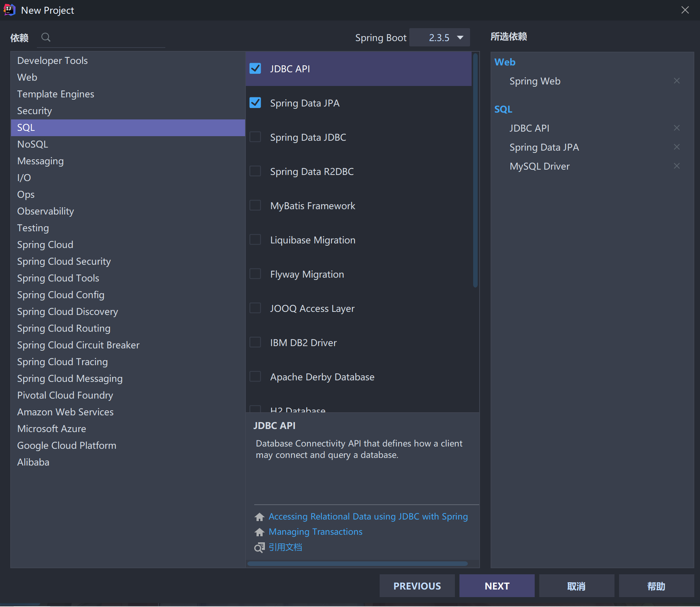Check the Apache Derby Database checkbox
Image resolution: width=700 pixels, height=607 pixels.
pyautogui.click(x=255, y=377)
